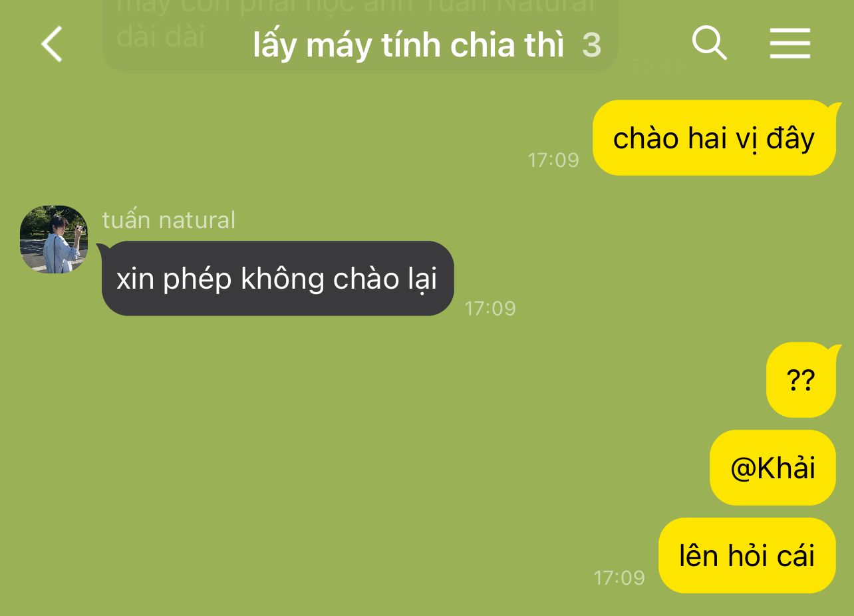Screen dimensions: 854x616
Task: Select the '??' message bubble
Action: coord(801,380)
